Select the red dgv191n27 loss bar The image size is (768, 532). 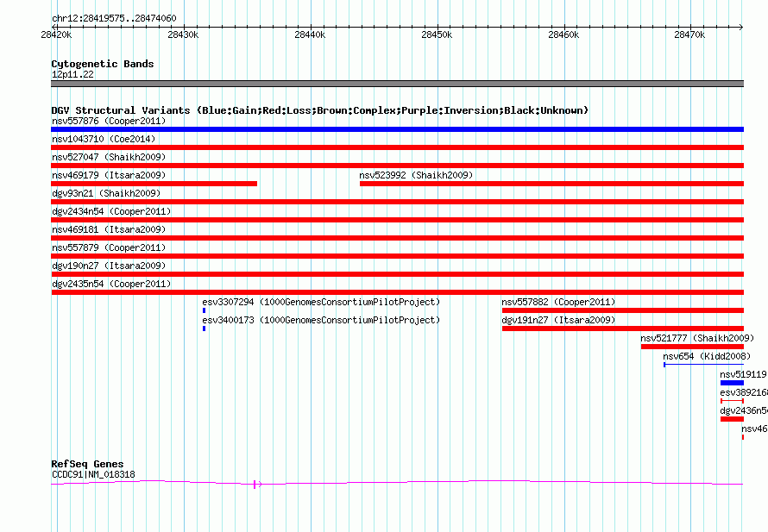(623, 329)
